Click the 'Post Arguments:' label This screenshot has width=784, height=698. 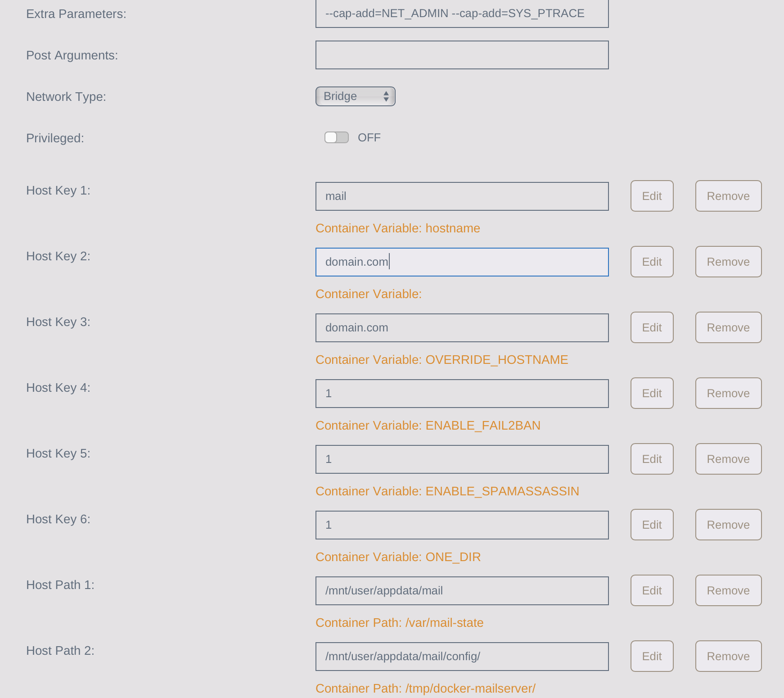coord(72,55)
